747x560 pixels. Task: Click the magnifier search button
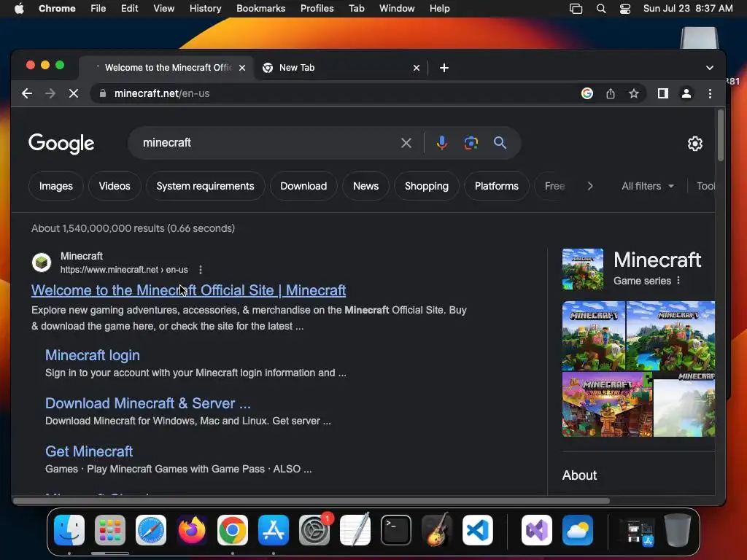[x=500, y=142]
